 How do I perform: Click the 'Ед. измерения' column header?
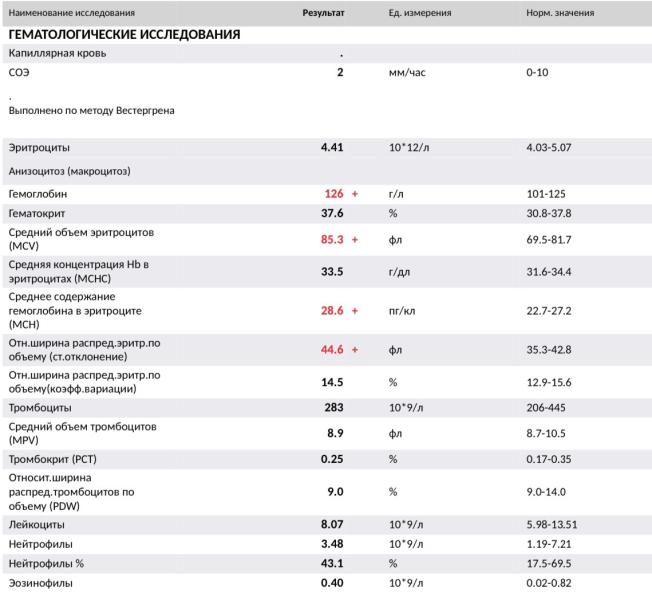coord(420,13)
